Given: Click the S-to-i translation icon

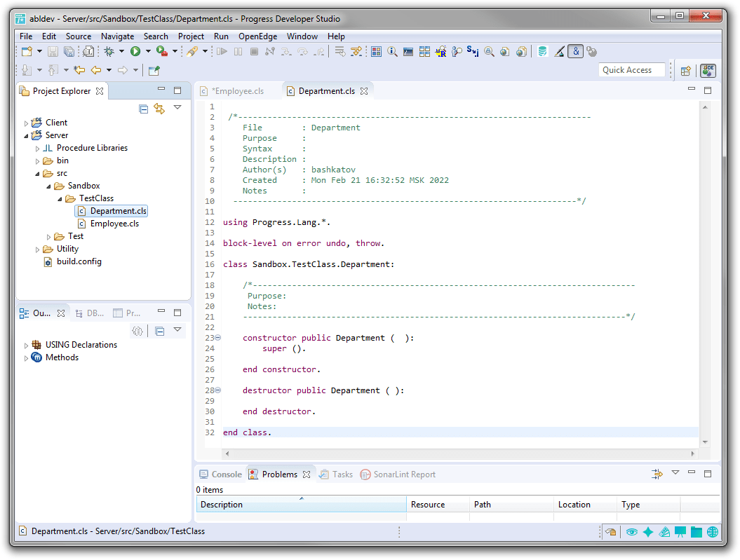Looking at the screenshot, I should coord(473,51).
